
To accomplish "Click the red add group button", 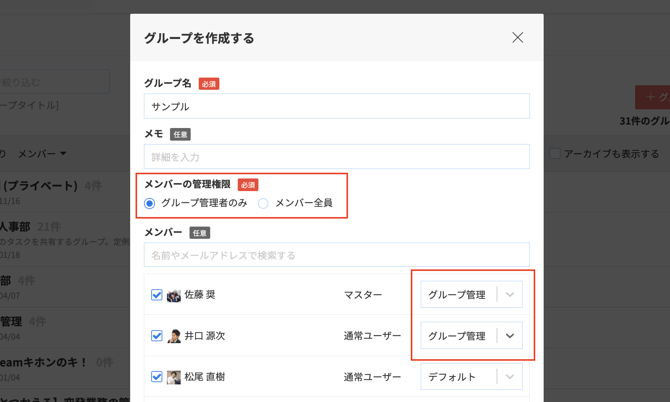I will coord(653,97).
